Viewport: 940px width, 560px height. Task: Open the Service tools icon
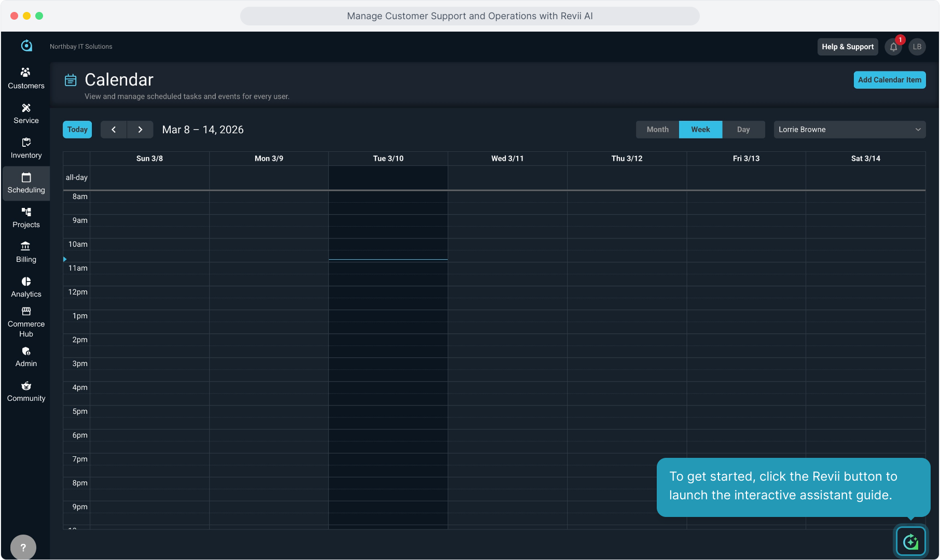(26, 108)
